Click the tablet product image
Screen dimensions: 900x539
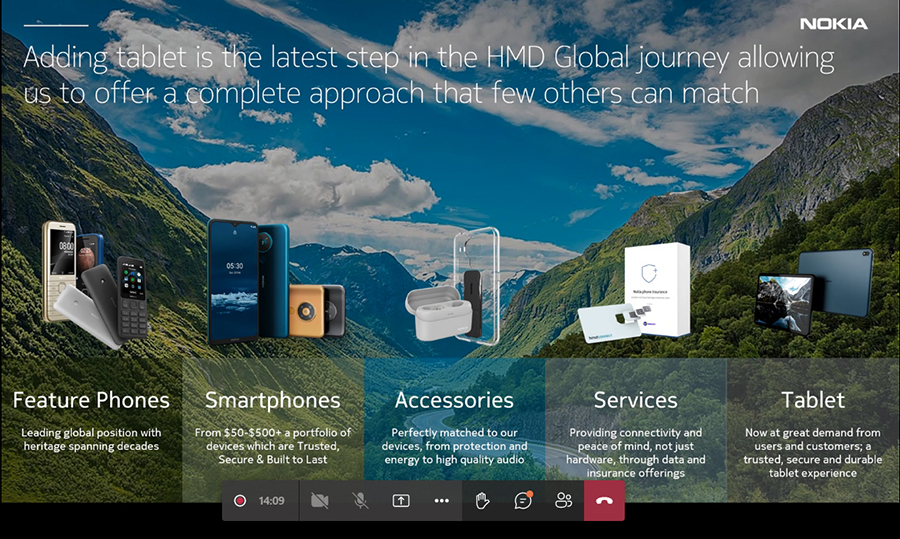coord(814,292)
